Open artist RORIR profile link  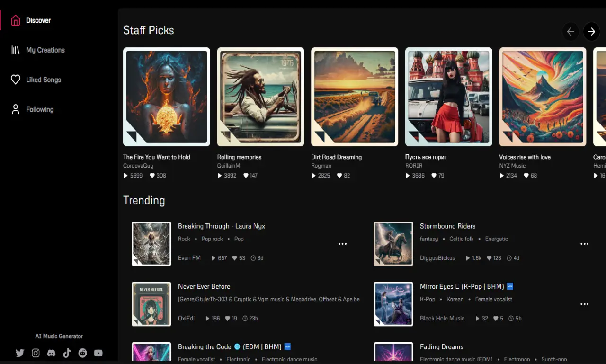pyautogui.click(x=414, y=166)
